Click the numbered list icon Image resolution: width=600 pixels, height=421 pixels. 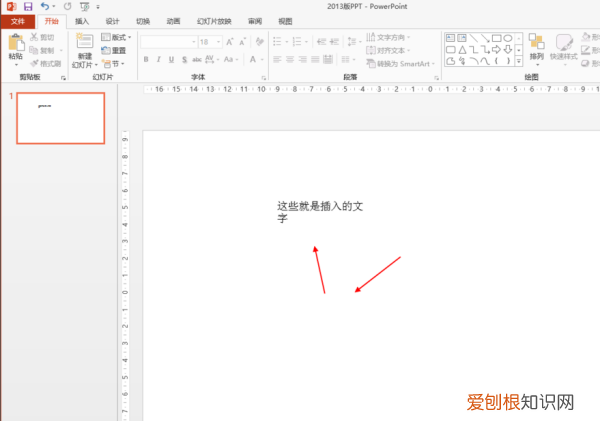(297, 41)
